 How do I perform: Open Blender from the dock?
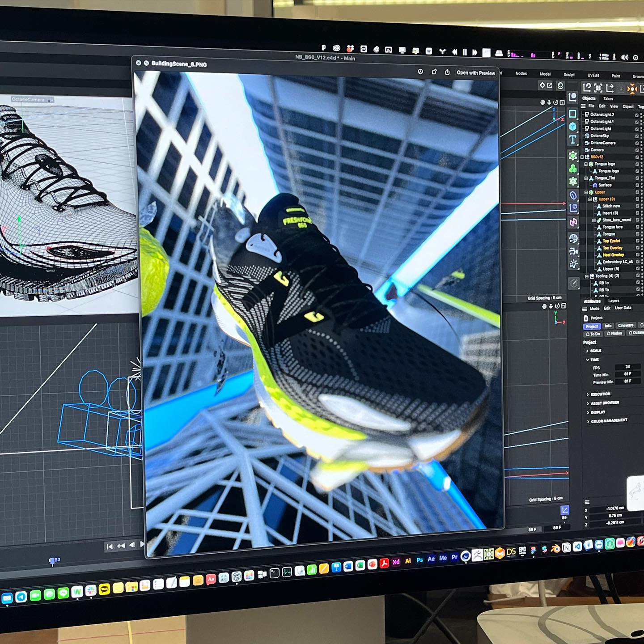point(555,549)
